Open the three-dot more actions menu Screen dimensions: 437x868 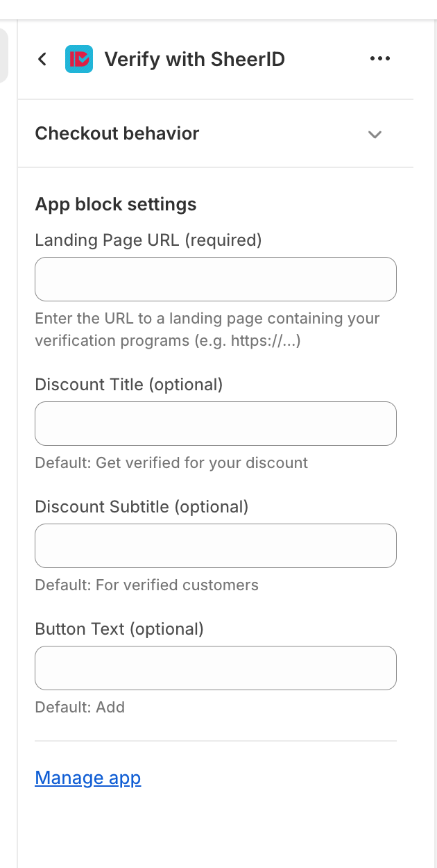(380, 59)
